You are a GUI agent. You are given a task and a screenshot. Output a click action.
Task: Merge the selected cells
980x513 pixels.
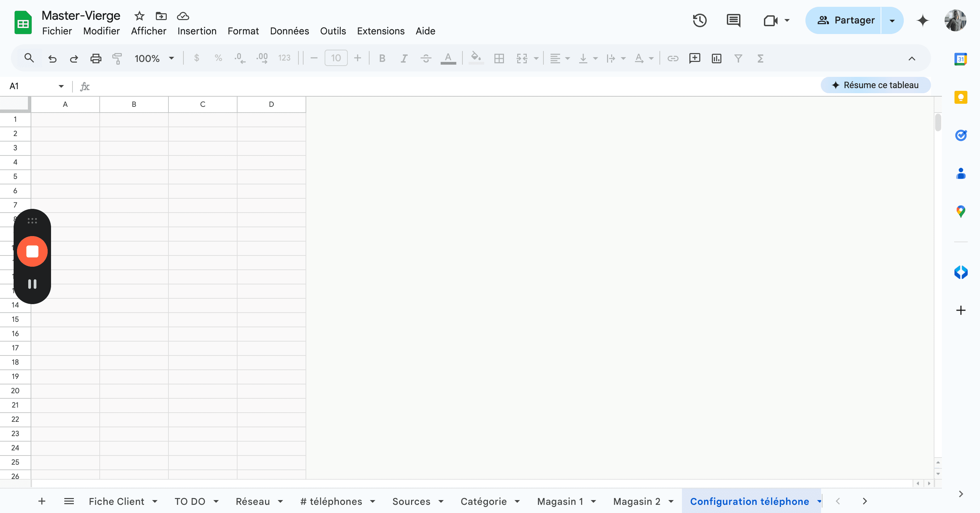click(522, 58)
